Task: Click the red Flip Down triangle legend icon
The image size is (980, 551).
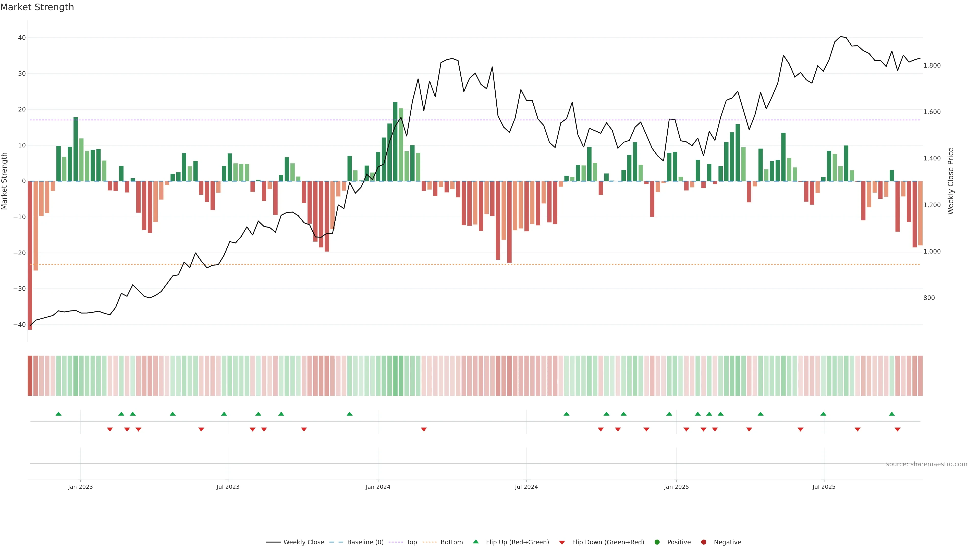Action: (562, 543)
